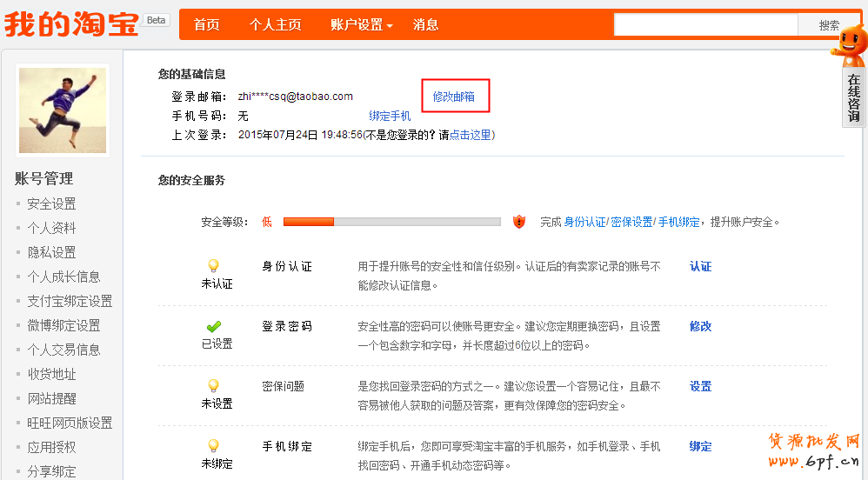Click the orange shield security icon
This screenshot has height=480, width=868.
pyautogui.click(x=519, y=222)
